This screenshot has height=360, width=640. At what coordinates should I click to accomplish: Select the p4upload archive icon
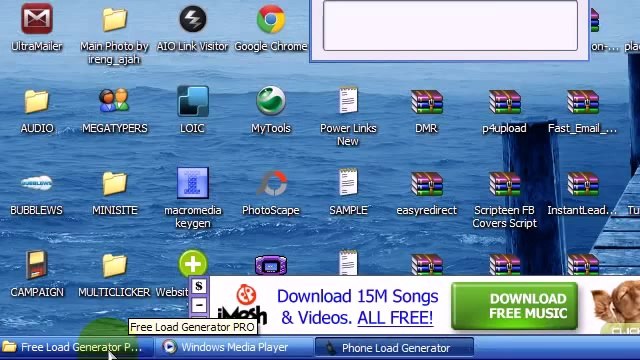[504, 102]
